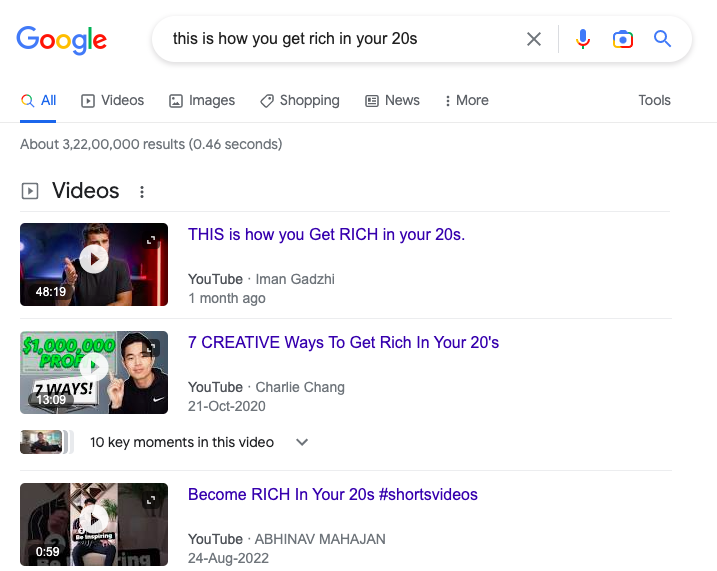Screen dimensions: 717x571
Task: Click the '21-Oct-2020' date text
Action: (x=227, y=406)
